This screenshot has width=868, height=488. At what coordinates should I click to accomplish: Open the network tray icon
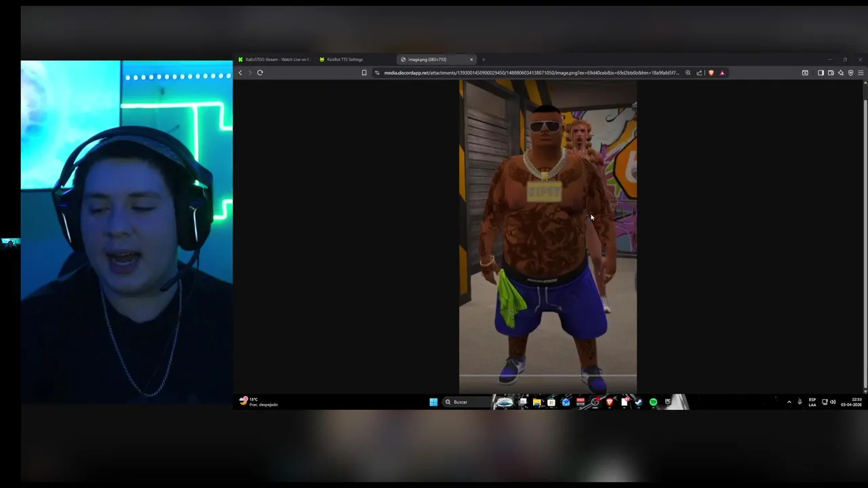(825, 402)
